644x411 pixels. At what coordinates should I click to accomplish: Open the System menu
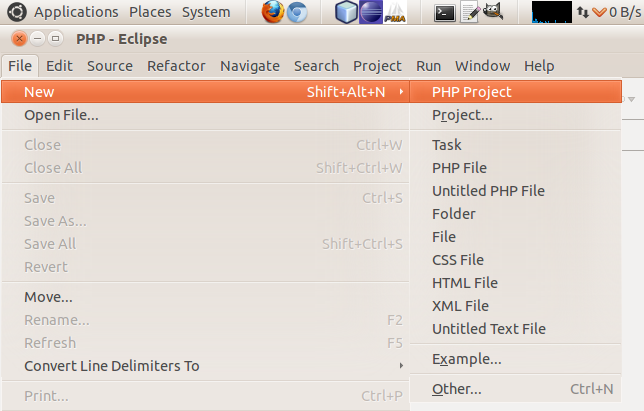coord(206,12)
